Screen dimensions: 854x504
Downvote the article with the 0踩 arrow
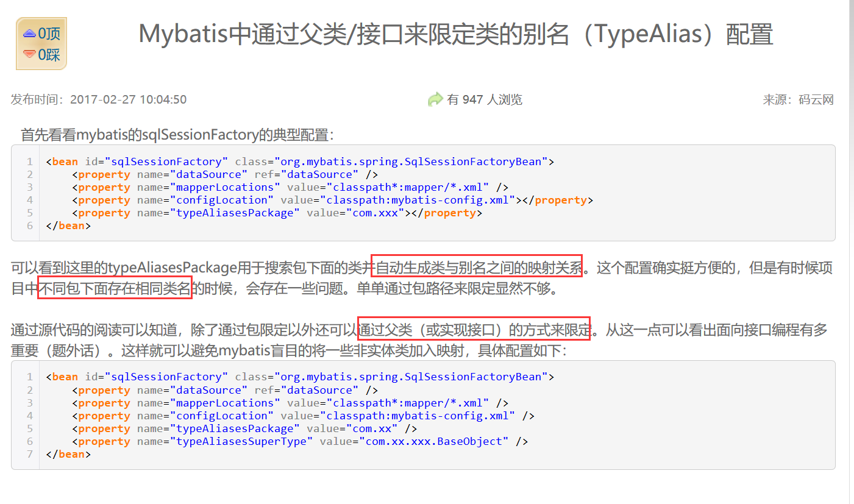[x=29, y=54]
